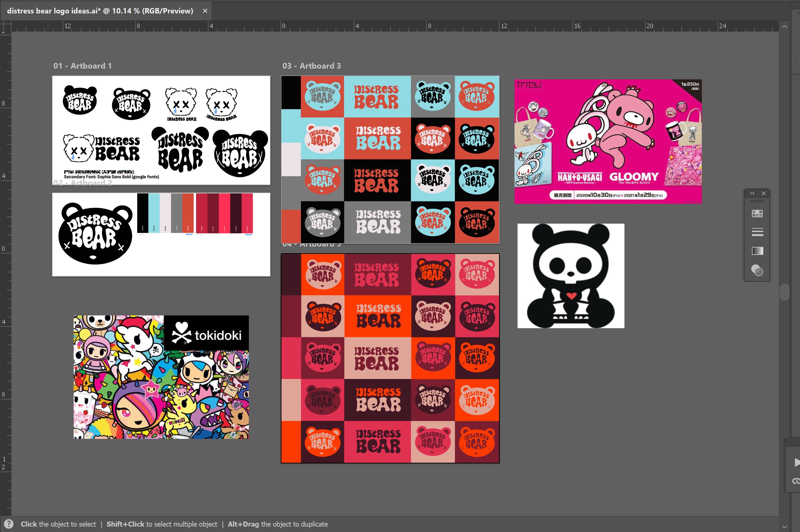Click the vertical scrollbar up arrow
Viewport: 800px width, 532px height.
(785, 27)
